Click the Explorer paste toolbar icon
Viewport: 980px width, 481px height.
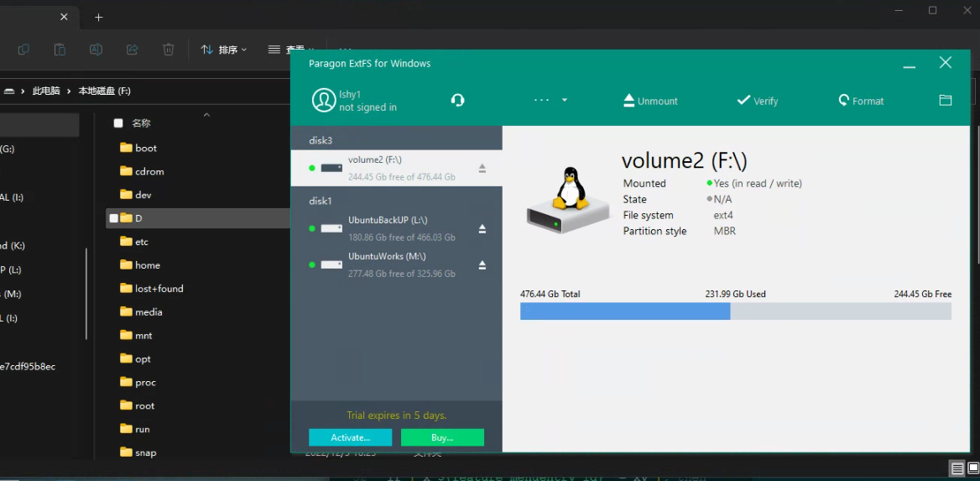click(60, 50)
